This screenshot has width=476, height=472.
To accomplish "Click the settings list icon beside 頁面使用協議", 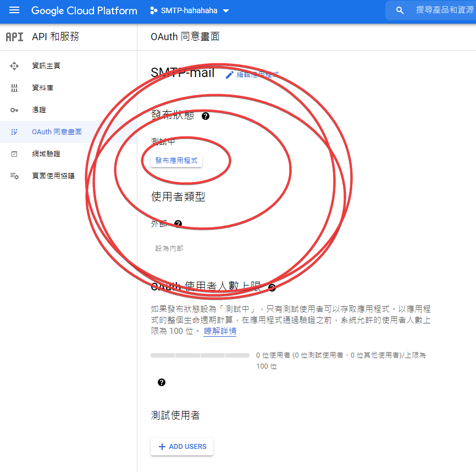I will [x=14, y=176].
